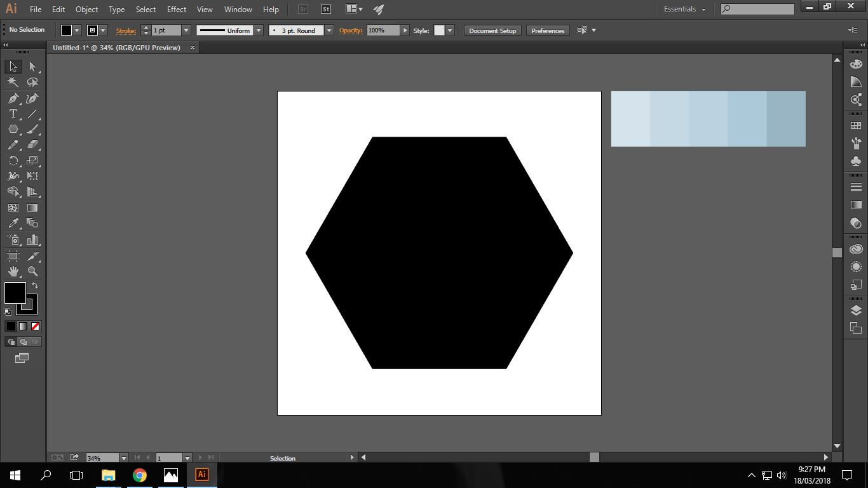Open zoom level dropdown at 34%
This screenshot has height=488, width=868.
pos(124,457)
